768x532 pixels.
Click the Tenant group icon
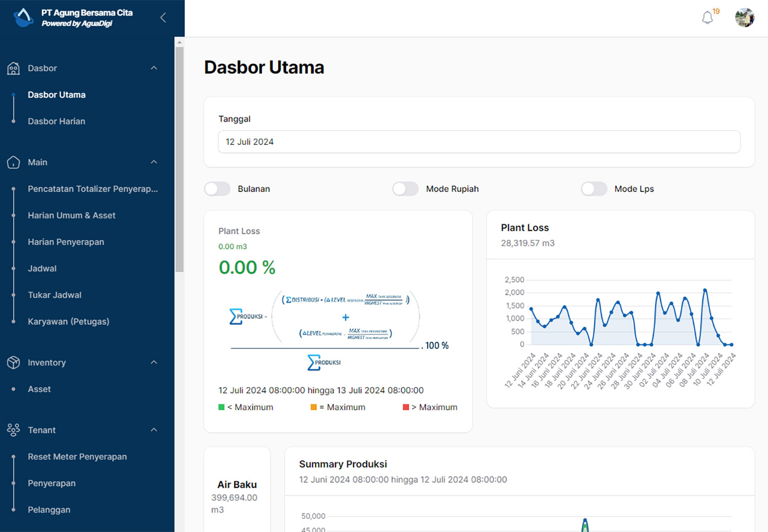tap(13, 430)
